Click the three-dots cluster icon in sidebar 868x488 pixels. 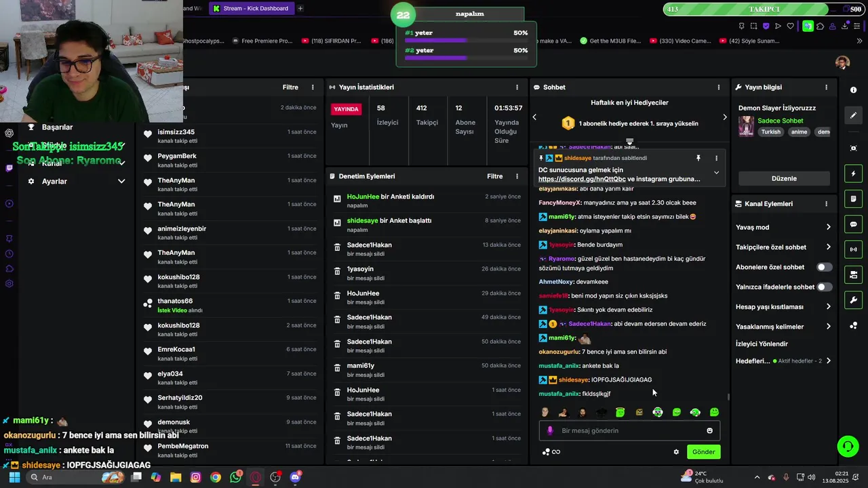click(853, 325)
